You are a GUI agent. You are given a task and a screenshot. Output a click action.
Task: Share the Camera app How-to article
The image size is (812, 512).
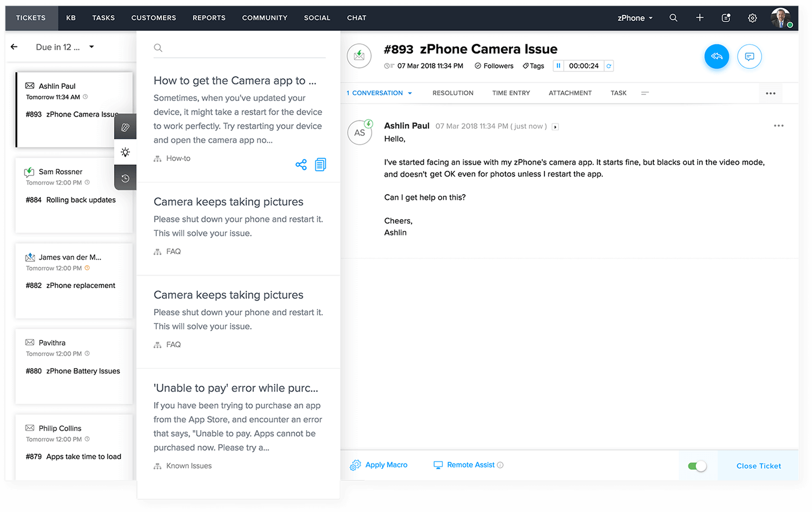coord(301,164)
